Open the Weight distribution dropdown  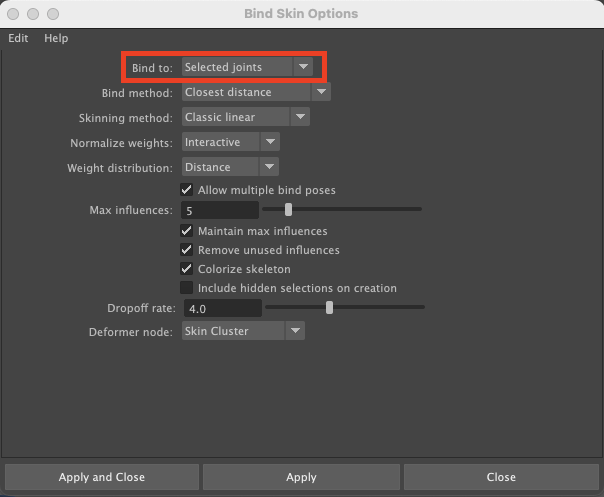pyautogui.click(x=229, y=167)
